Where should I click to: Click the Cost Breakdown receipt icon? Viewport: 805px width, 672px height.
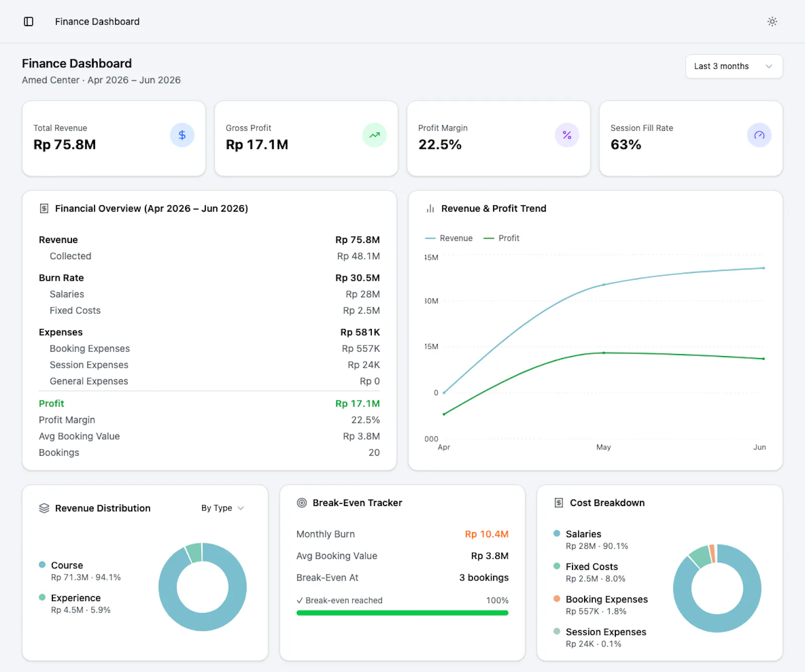tap(559, 502)
